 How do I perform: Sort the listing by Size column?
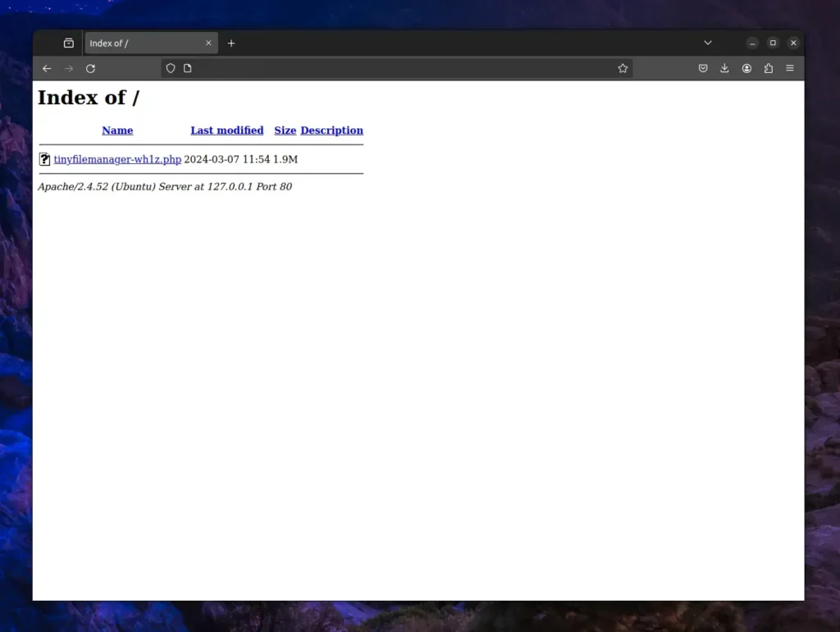coord(285,131)
